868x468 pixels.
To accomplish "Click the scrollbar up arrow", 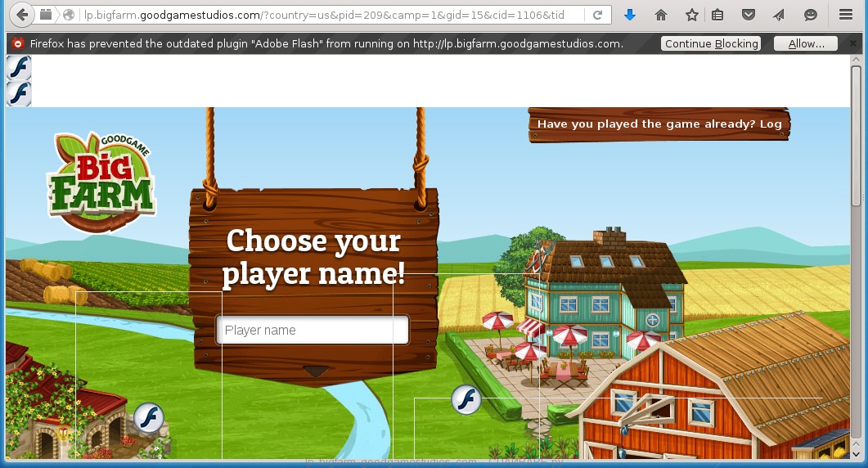I will 856,61.
